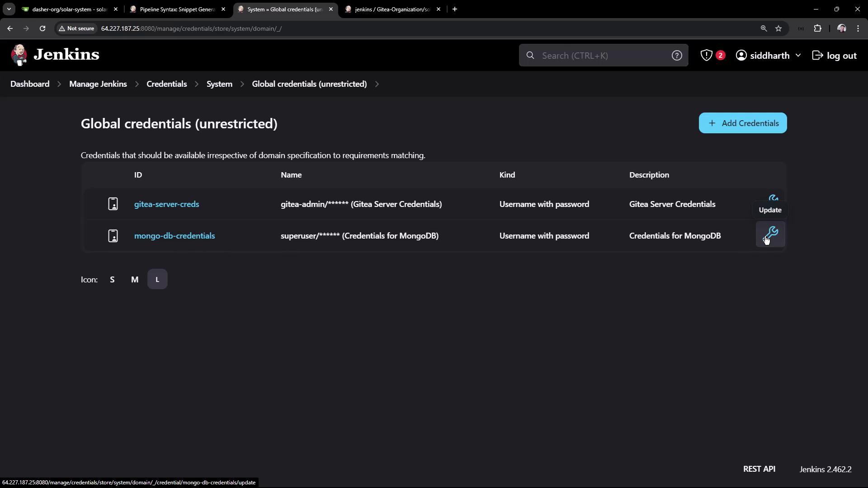Viewport: 868px width, 488px height.
Task: Select medium icon size M
Action: [135, 279]
